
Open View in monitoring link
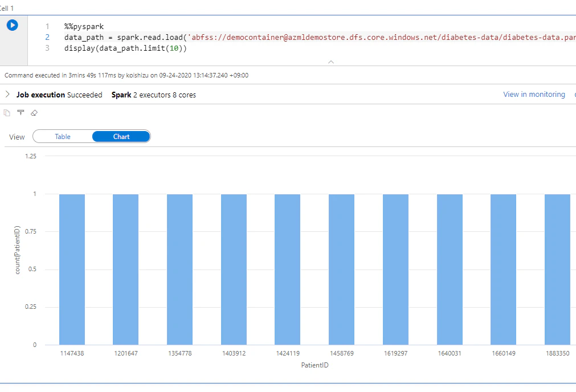[534, 95]
